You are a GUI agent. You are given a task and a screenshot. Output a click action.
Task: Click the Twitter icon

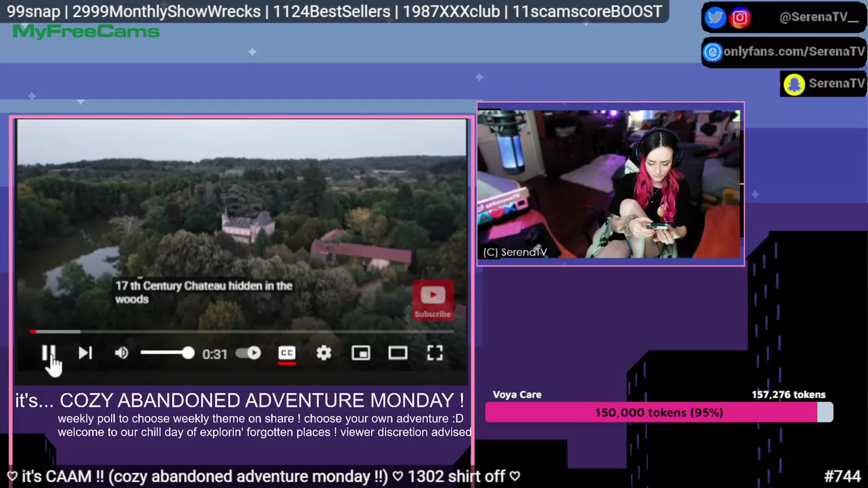[x=715, y=18]
